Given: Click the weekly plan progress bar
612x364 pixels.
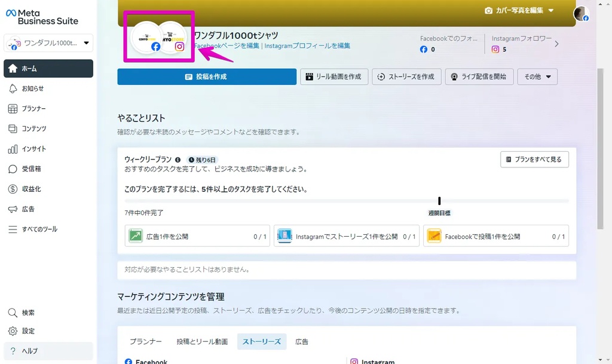Looking at the screenshot, I should click(347, 201).
